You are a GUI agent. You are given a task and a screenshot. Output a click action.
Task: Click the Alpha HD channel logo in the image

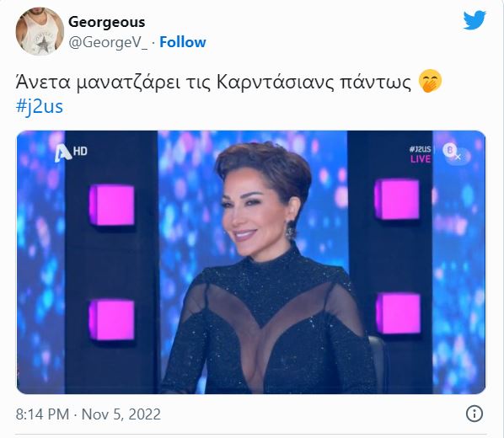pyautogui.click(x=71, y=152)
